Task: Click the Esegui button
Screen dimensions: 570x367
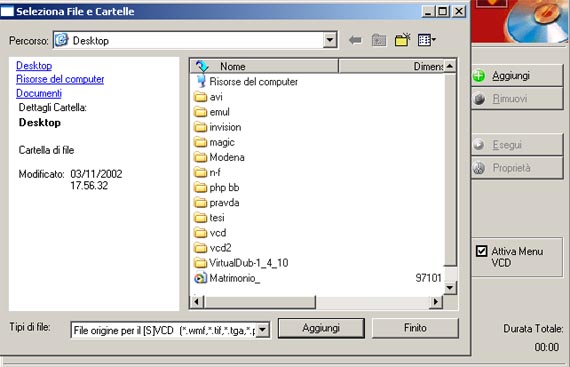Action: (x=517, y=145)
